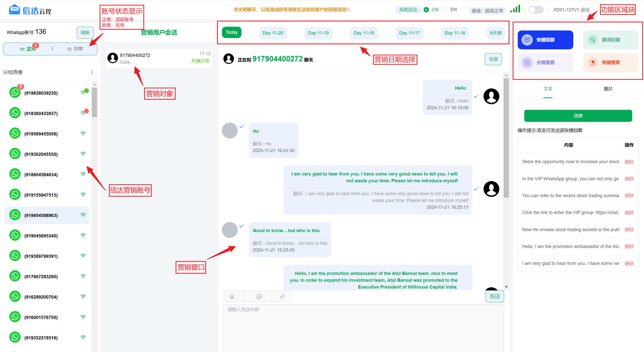
Task: Click WhatsApp icon for account 919155947515
Action: (x=15, y=194)
